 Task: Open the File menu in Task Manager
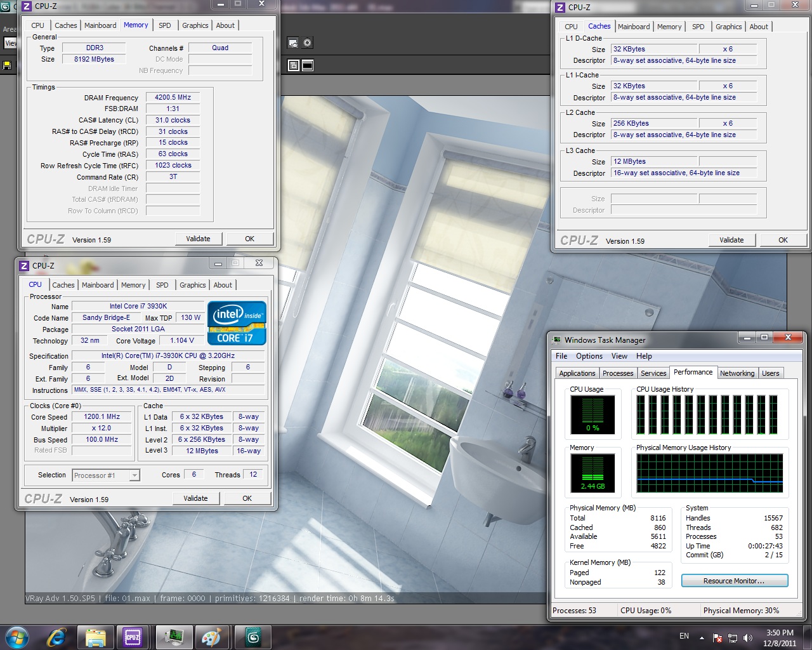coord(561,356)
